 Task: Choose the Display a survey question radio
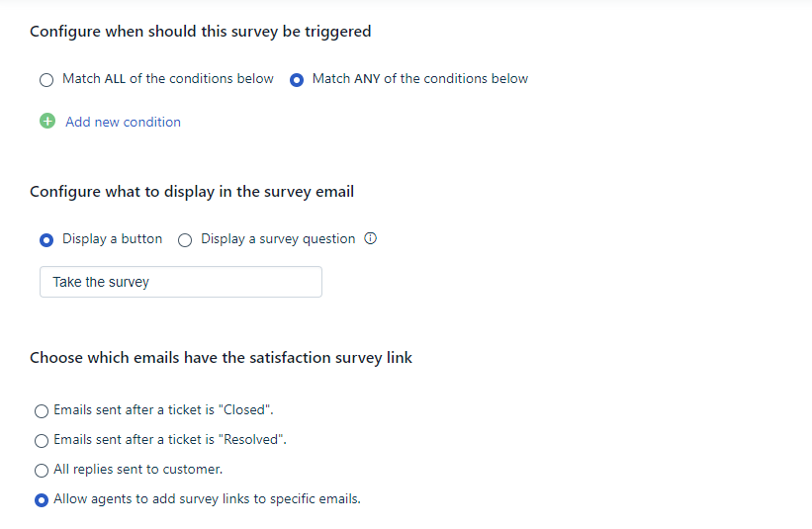185,240
